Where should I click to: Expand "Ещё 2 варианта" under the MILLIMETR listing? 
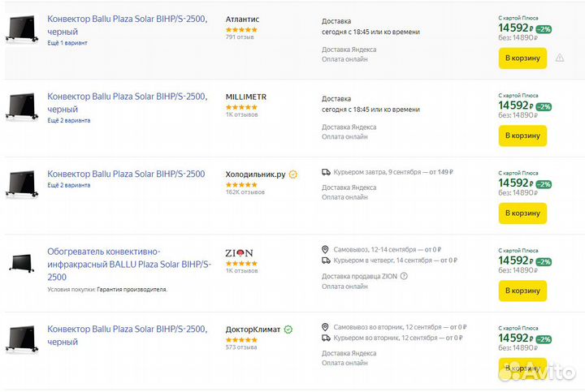tap(69, 120)
